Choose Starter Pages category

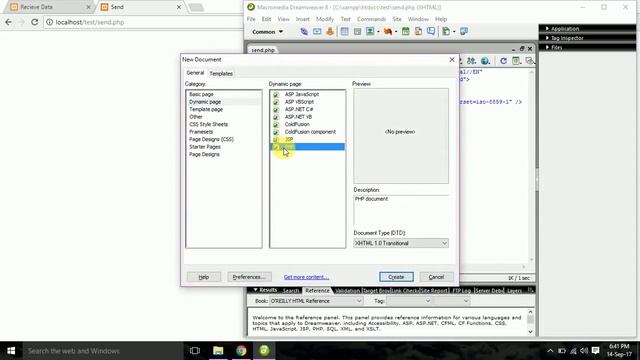[x=205, y=147]
